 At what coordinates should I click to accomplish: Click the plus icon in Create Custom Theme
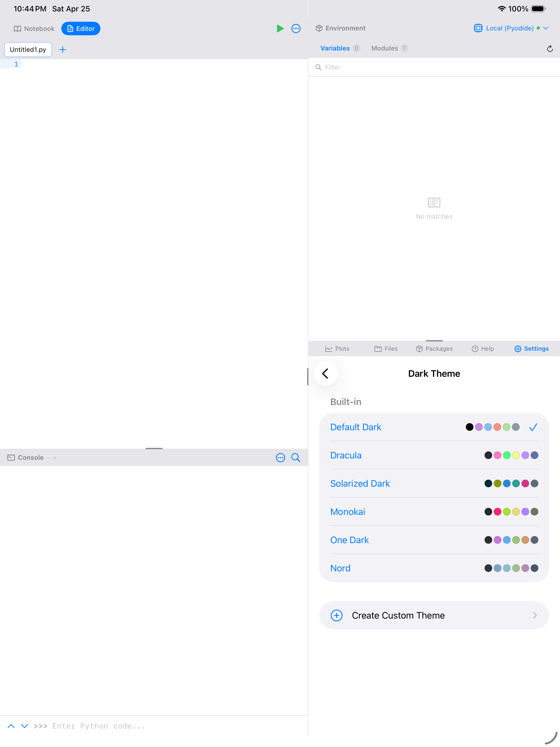336,615
